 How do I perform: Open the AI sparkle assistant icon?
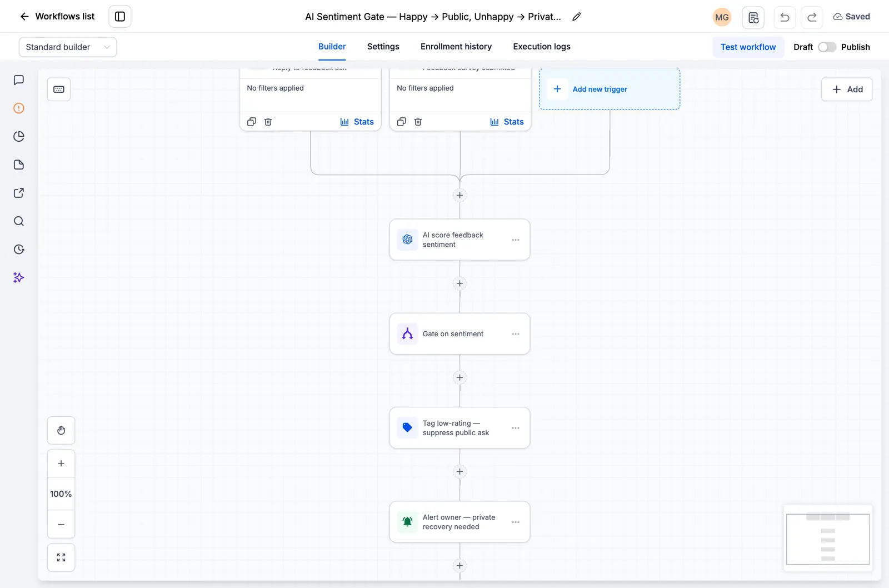[19, 278]
